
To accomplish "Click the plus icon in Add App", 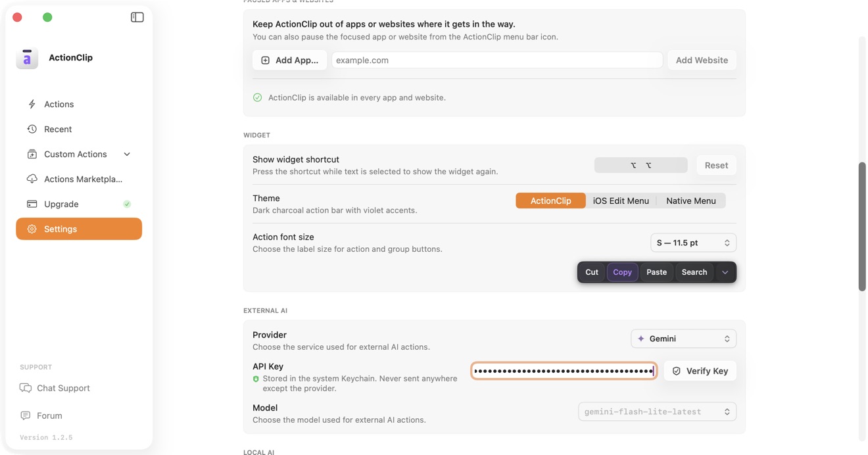I will [265, 60].
